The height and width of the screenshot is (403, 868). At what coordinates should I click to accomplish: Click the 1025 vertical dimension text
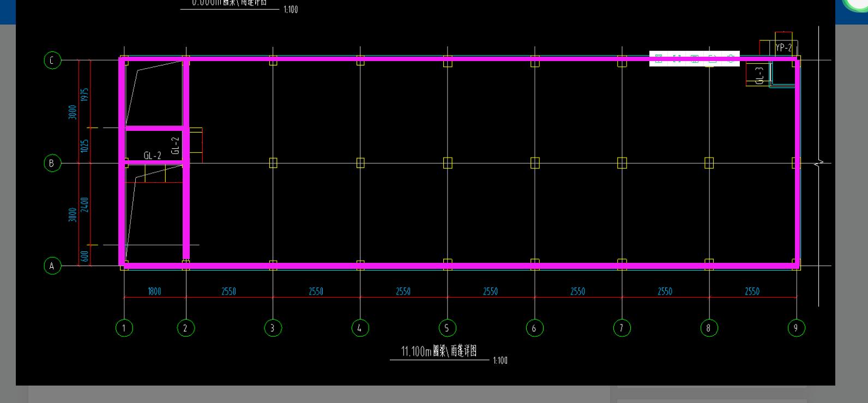click(85, 146)
